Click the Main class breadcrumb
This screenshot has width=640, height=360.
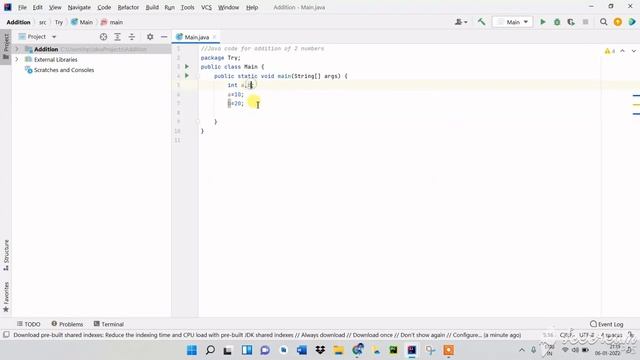click(82, 22)
